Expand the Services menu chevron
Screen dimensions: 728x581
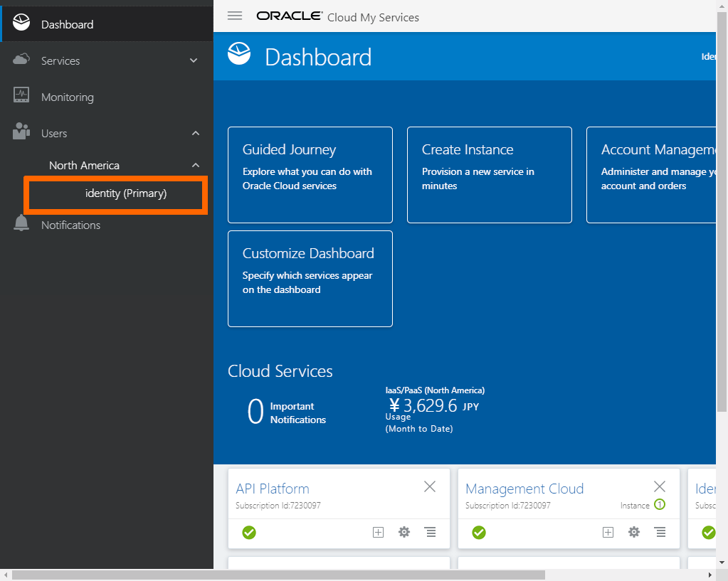point(194,60)
